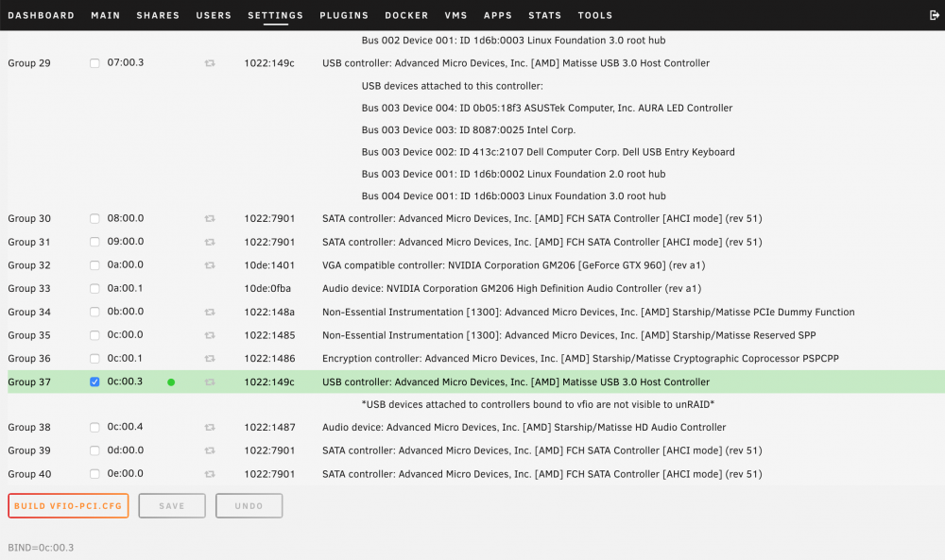
Task: Click green status dot in Group 37
Action: coord(171,382)
